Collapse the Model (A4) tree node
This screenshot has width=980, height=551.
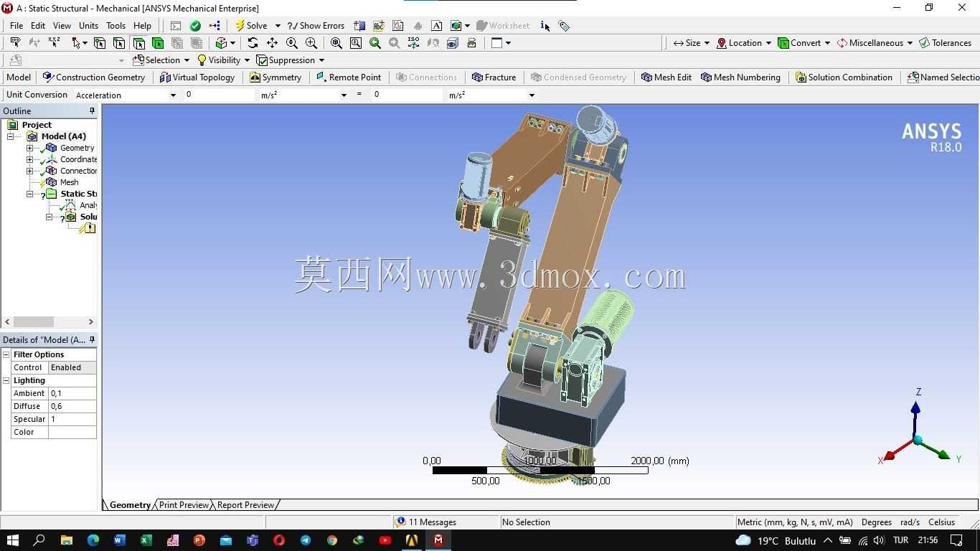11,136
